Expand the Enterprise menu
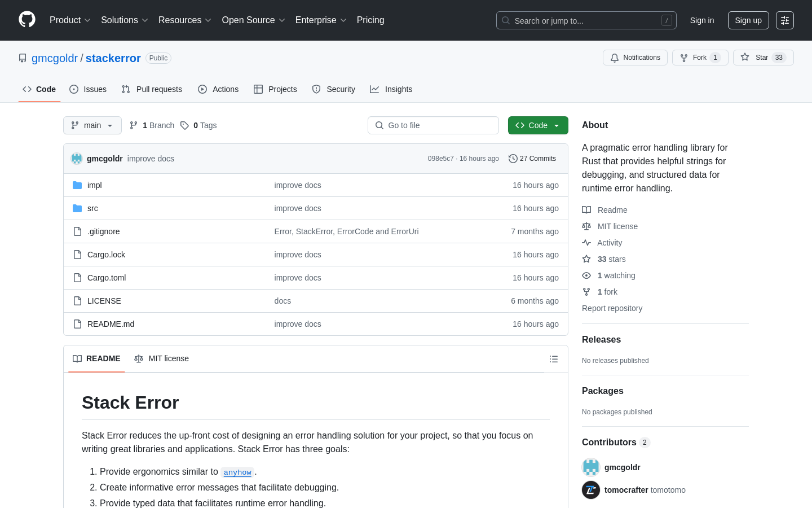Image resolution: width=812 pixels, height=508 pixels. click(321, 20)
